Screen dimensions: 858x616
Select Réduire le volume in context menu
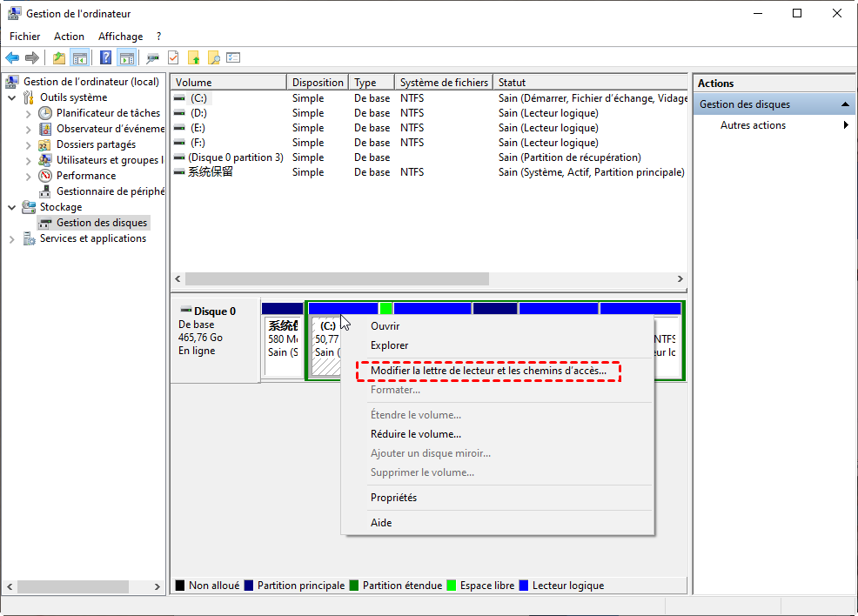pos(498,434)
